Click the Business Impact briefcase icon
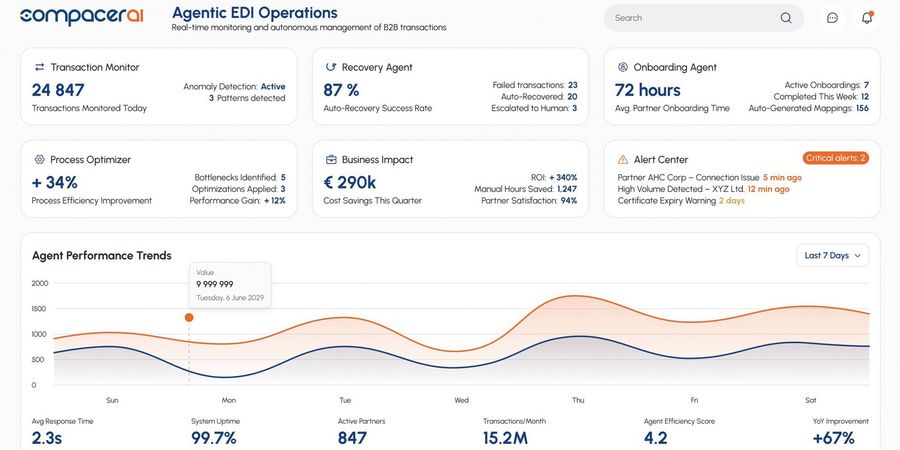 tap(330, 159)
